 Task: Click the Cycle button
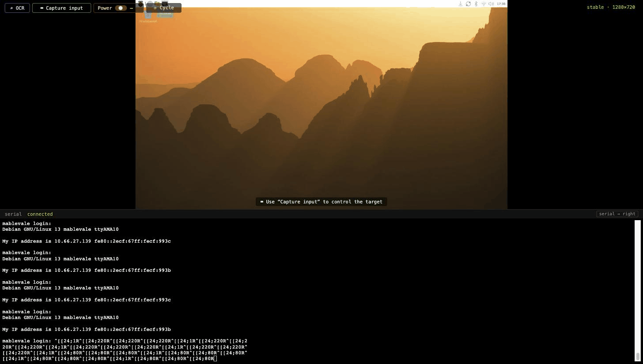[163, 8]
